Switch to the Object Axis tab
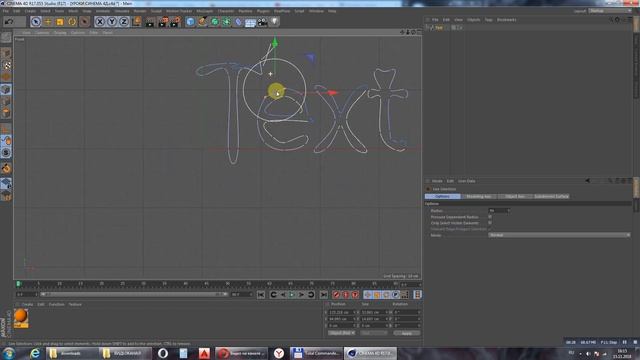Image resolution: width=640 pixels, height=360 pixels. coord(515,196)
